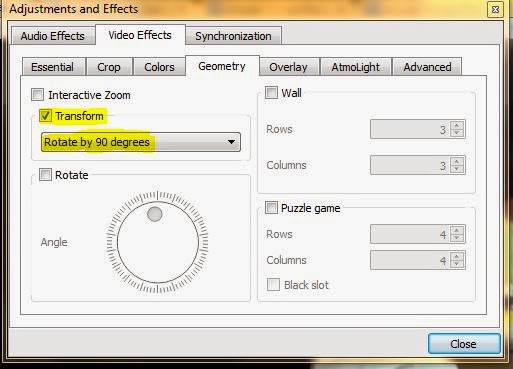
Task: Increase the Wall Rows value with up arrow
Action: [x=457, y=125]
